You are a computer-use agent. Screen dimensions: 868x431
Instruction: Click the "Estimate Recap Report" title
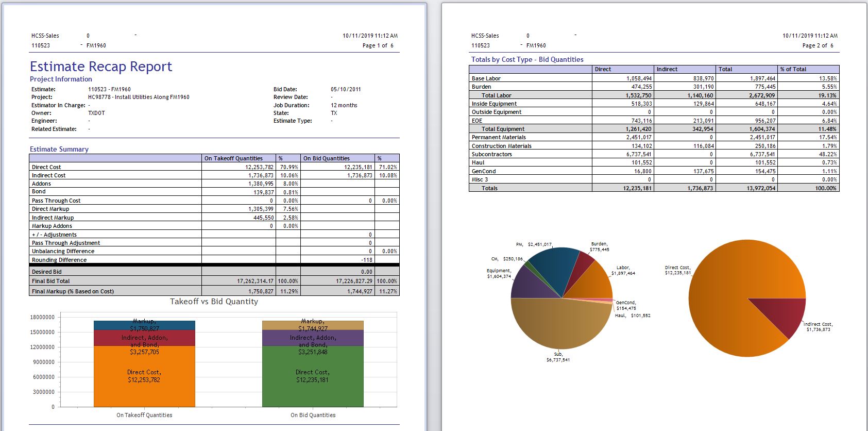click(101, 67)
